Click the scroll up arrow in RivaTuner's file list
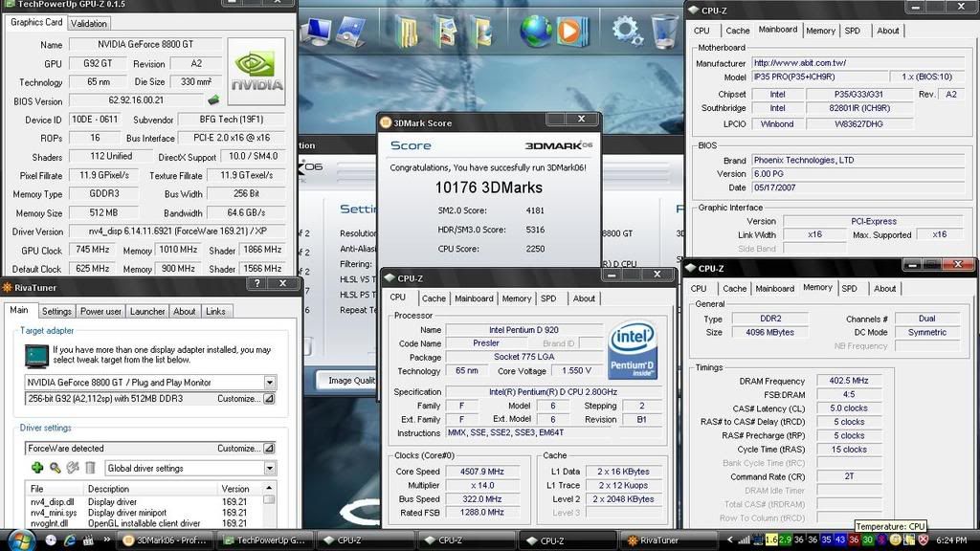Screen dimensions: 980x551 (269, 488)
